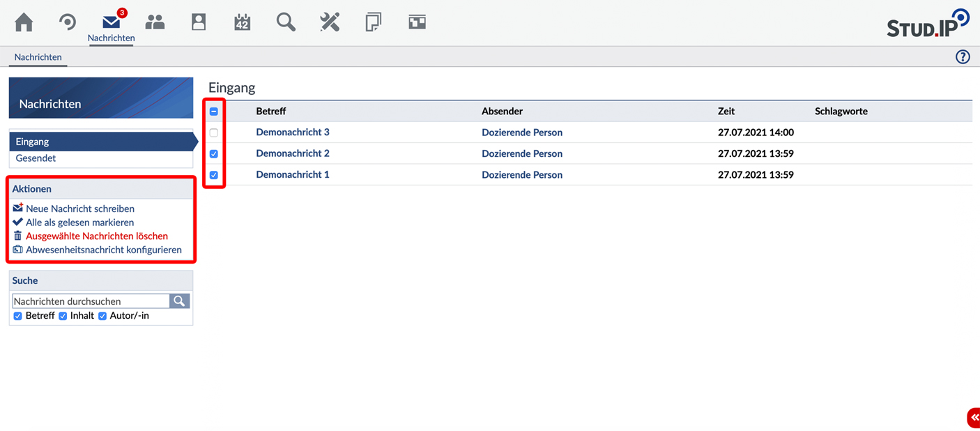Click Ausgewählte Nachrichten löschen
Viewport: 980px width, 431px height.
point(96,236)
